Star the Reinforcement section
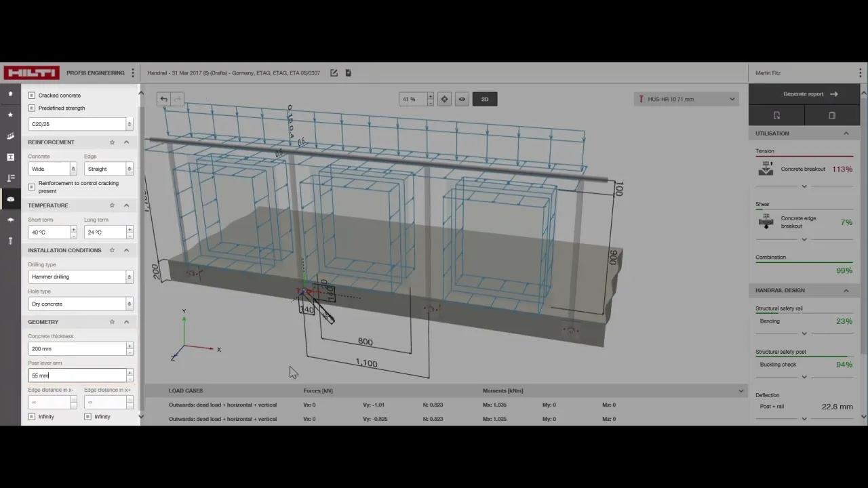Viewport: 868px width, 488px height. tap(112, 142)
